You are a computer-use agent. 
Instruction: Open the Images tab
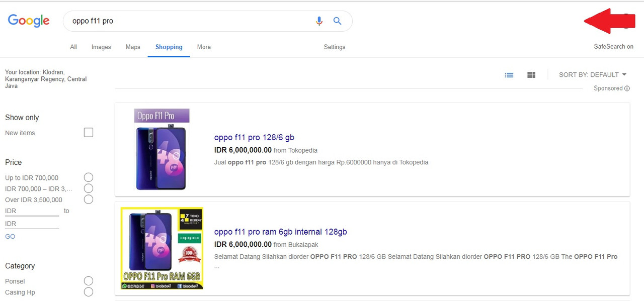[x=101, y=47]
